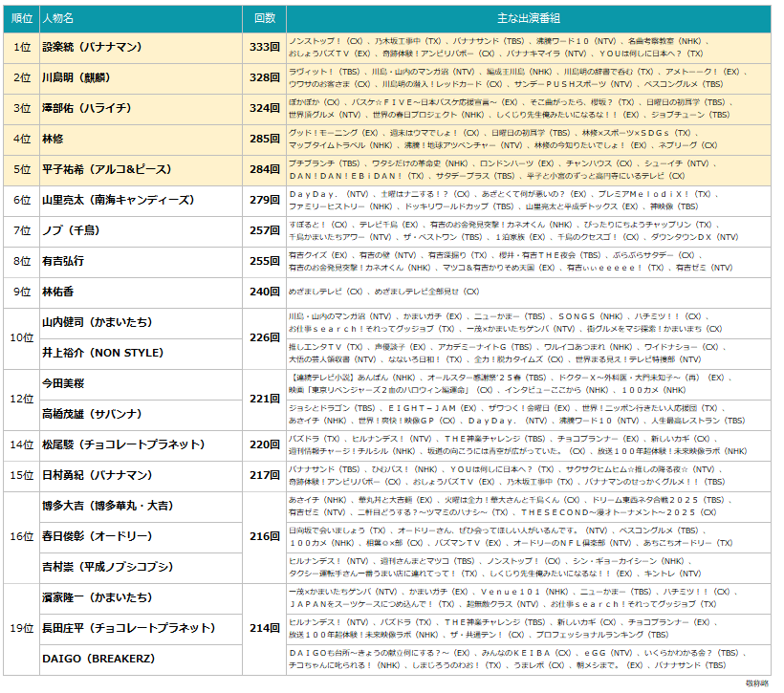The image size is (784, 693).
Task: Click the rank cell 4位
Action: click(x=21, y=139)
